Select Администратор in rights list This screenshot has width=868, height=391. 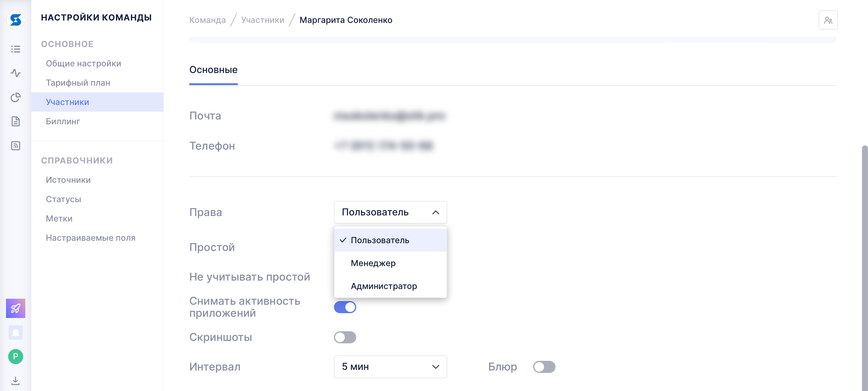click(384, 286)
